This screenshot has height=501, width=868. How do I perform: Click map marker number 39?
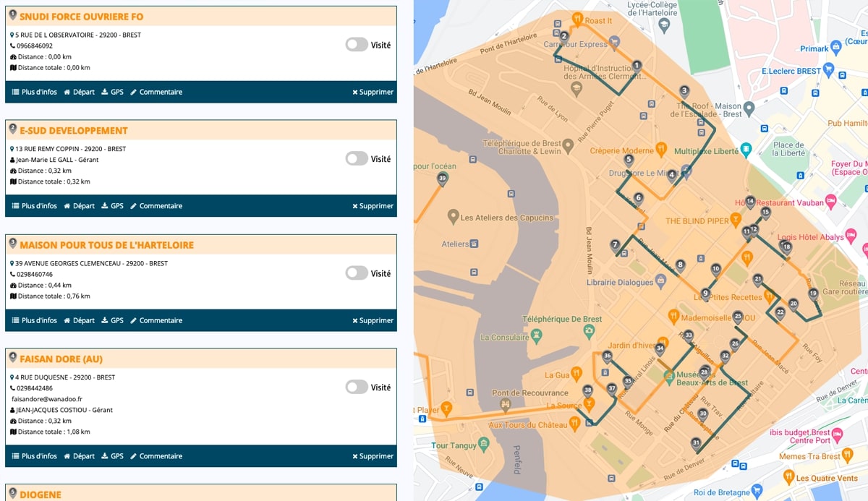tap(442, 179)
